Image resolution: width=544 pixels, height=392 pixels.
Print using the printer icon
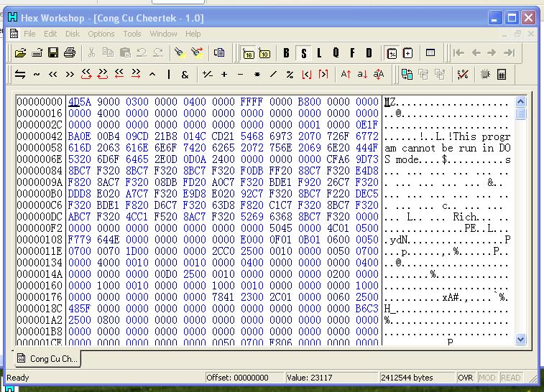(70, 52)
